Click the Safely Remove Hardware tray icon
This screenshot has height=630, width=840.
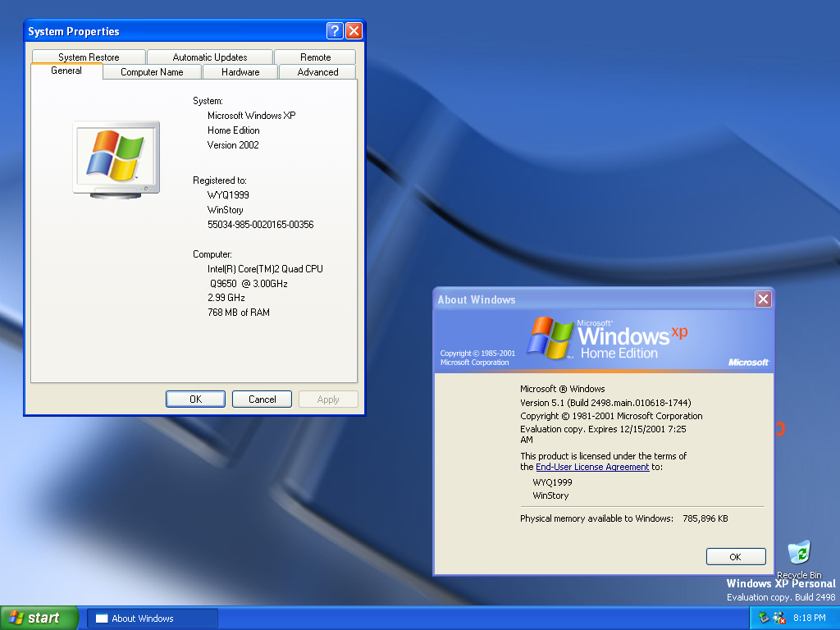point(764,618)
